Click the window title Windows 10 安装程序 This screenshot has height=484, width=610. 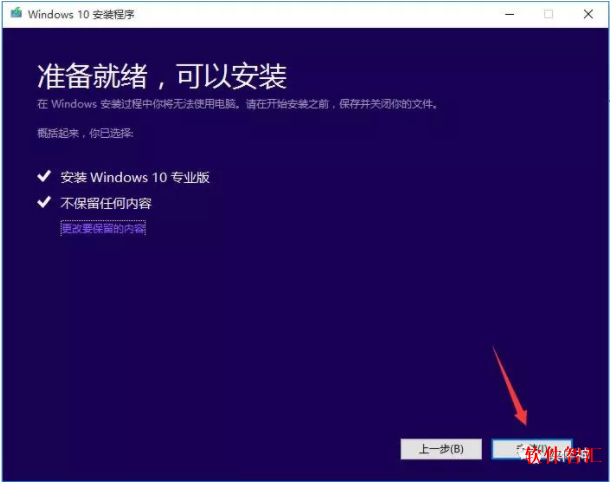81,14
